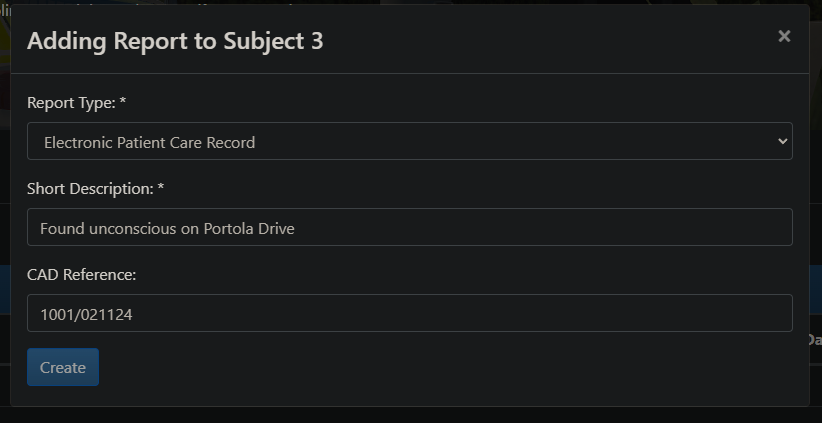This screenshot has width=822, height=423.
Task: Click the CAD Reference input field
Action: coord(409,313)
